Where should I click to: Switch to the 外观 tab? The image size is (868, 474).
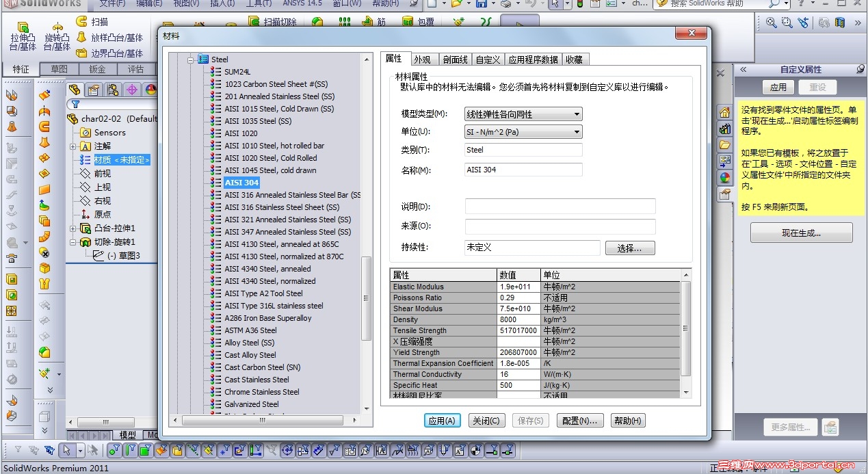[x=422, y=60]
